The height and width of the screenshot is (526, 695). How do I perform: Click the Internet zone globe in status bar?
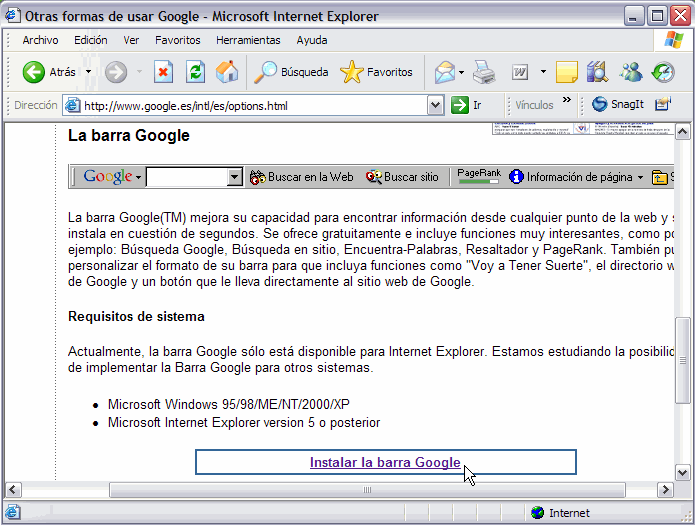pyautogui.click(x=538, y=513)
